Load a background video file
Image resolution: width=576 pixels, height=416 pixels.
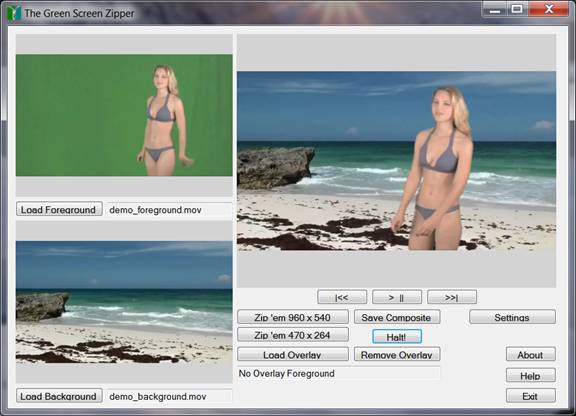59,396
